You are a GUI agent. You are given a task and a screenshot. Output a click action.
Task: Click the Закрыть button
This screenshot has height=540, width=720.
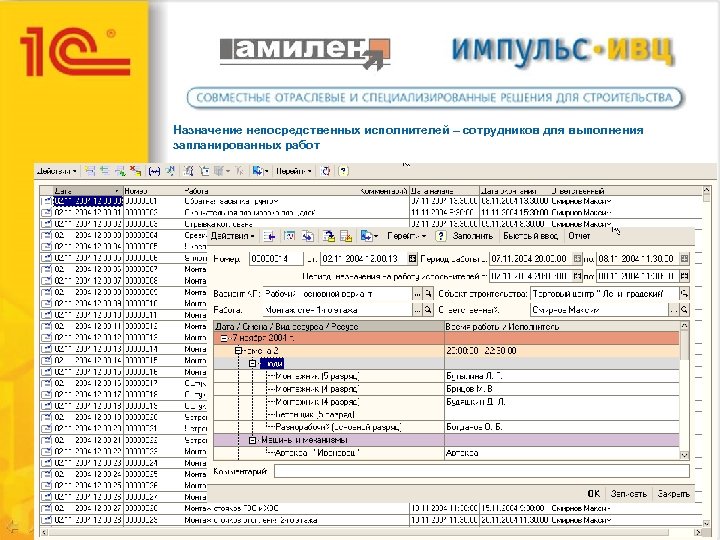coord(673,494)
